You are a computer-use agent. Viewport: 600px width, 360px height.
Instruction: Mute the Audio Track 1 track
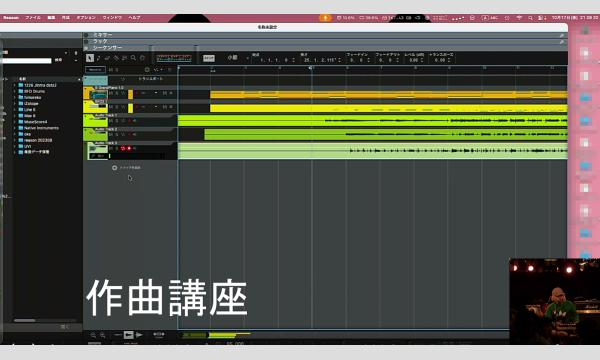tap(111, 121)
